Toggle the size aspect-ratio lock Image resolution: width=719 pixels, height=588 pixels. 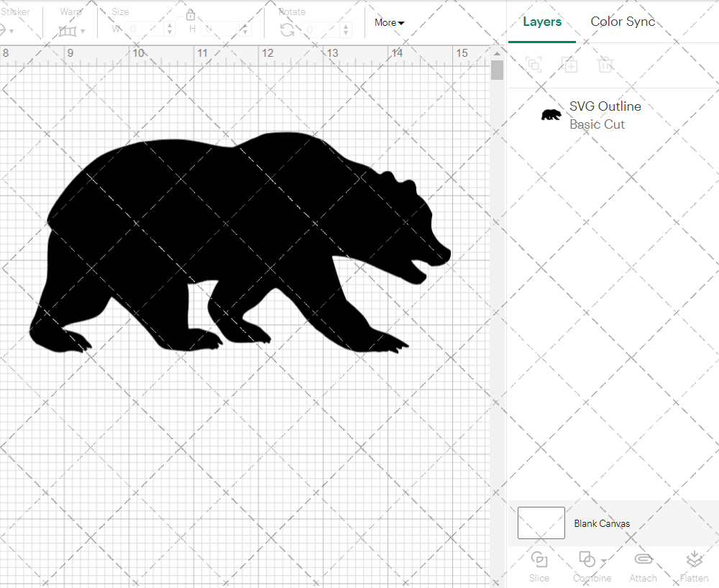pos(191,14)
